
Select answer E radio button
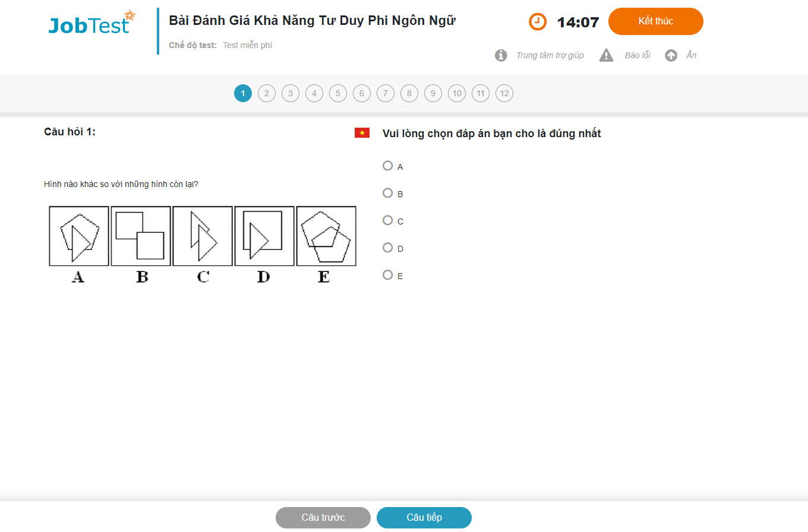(x=388, y=275)
